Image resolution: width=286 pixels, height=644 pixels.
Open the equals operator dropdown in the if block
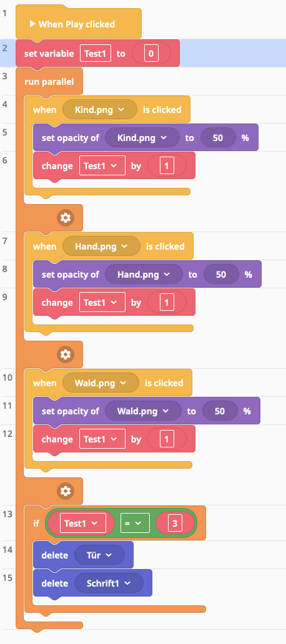135,523
